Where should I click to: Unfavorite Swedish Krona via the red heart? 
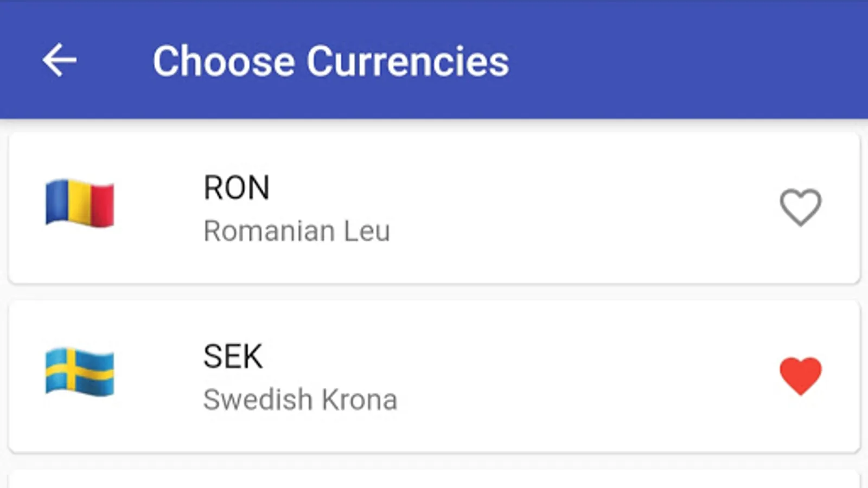(x=800, y=375)
